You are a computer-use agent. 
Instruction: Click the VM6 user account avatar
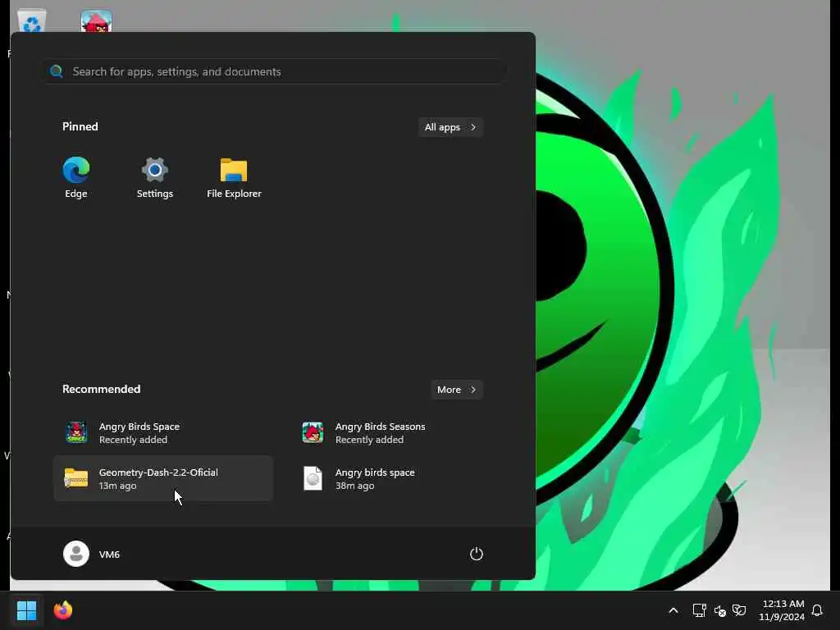[76, 554]
